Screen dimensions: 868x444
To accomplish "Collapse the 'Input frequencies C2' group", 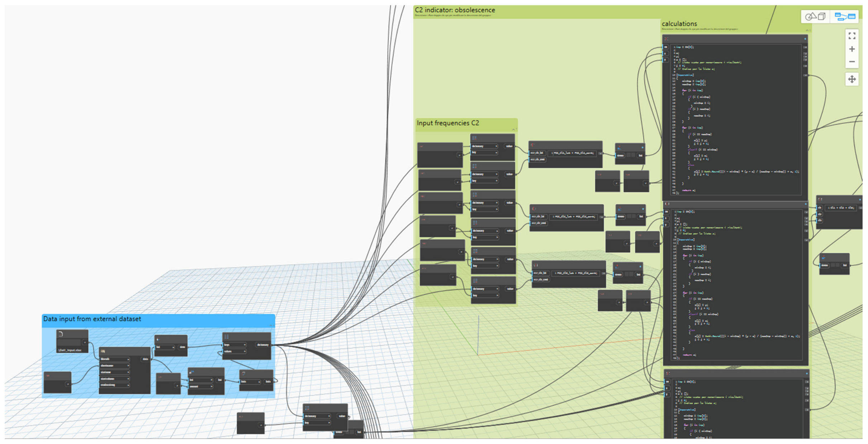I will click(x=514, y=129).
